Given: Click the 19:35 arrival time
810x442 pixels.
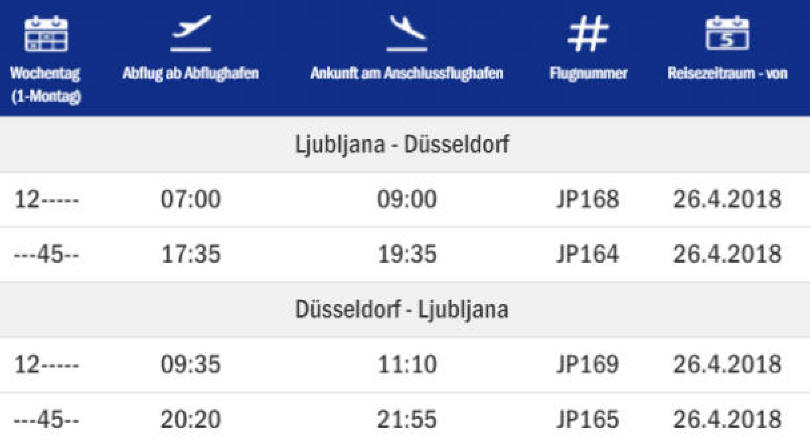Looking at the screenshot, I should tap(407, 254).
